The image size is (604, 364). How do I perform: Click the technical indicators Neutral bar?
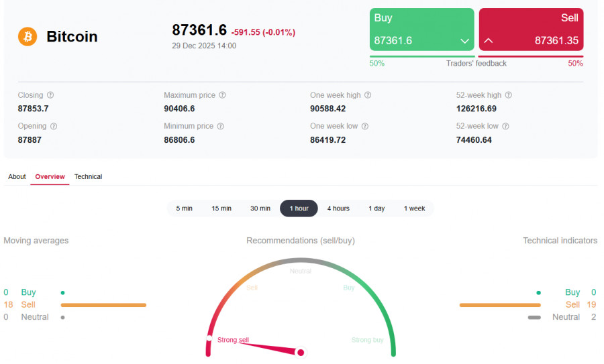(x=534, y=318)
